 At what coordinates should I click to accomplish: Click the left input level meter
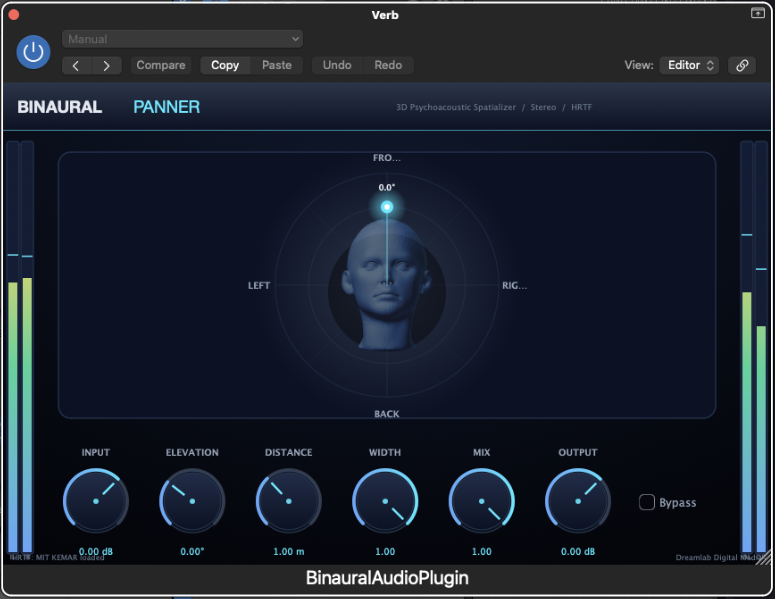pyautogui.click(x=20, y=347)
